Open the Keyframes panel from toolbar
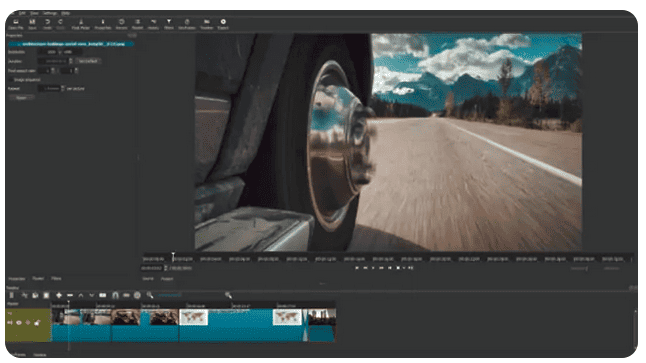Image resolution: width=646 pixels, height=363 pixels. tap(187, 24)
